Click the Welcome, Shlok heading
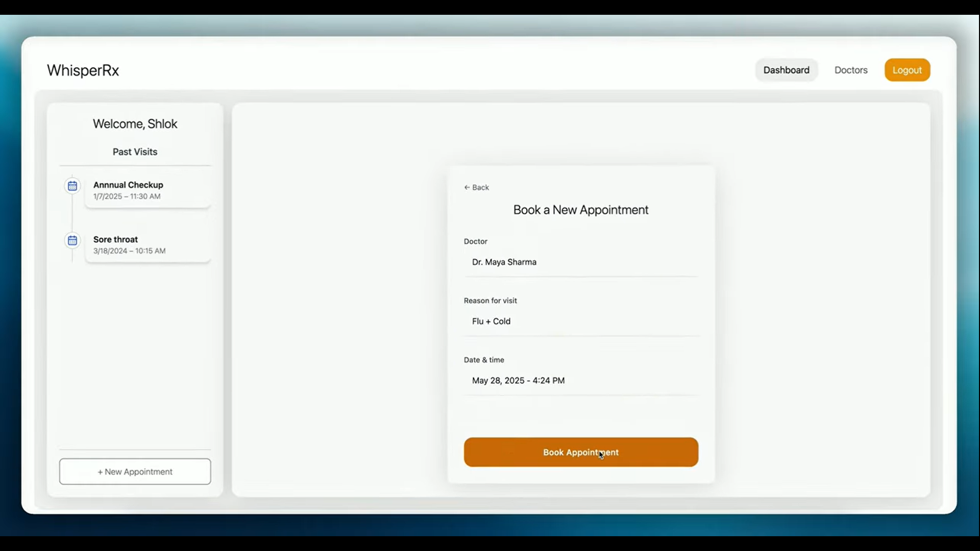 135,124
